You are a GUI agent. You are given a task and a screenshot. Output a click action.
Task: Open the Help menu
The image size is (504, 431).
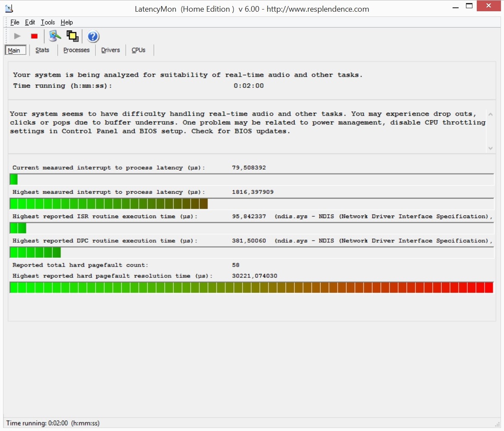coord(67,22)
